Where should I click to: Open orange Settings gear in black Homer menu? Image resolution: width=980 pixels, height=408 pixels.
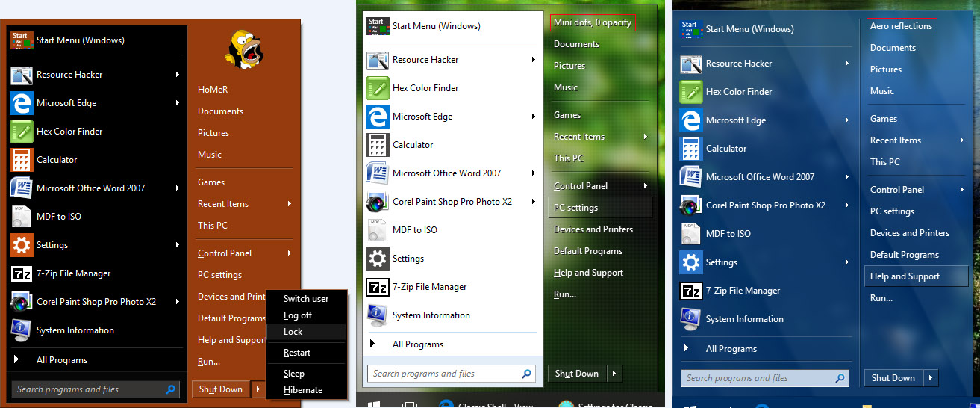coord(21,245)
